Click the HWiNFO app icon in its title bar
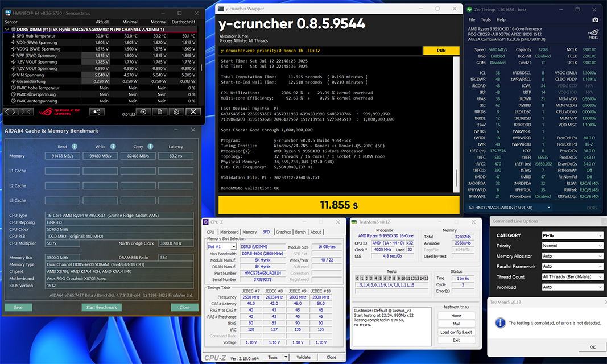Screen dimensions: 607x364 (x=8, y=13)
